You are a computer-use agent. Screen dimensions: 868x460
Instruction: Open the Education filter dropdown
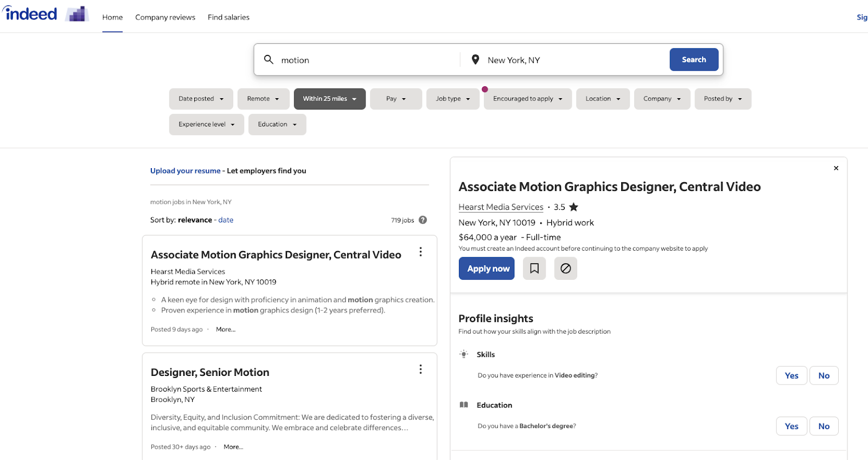[x=277, y=124]
